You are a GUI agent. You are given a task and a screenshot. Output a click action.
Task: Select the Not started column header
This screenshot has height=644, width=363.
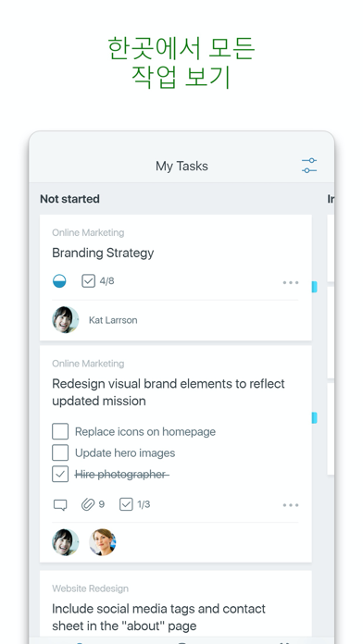(x=69, y=199)
